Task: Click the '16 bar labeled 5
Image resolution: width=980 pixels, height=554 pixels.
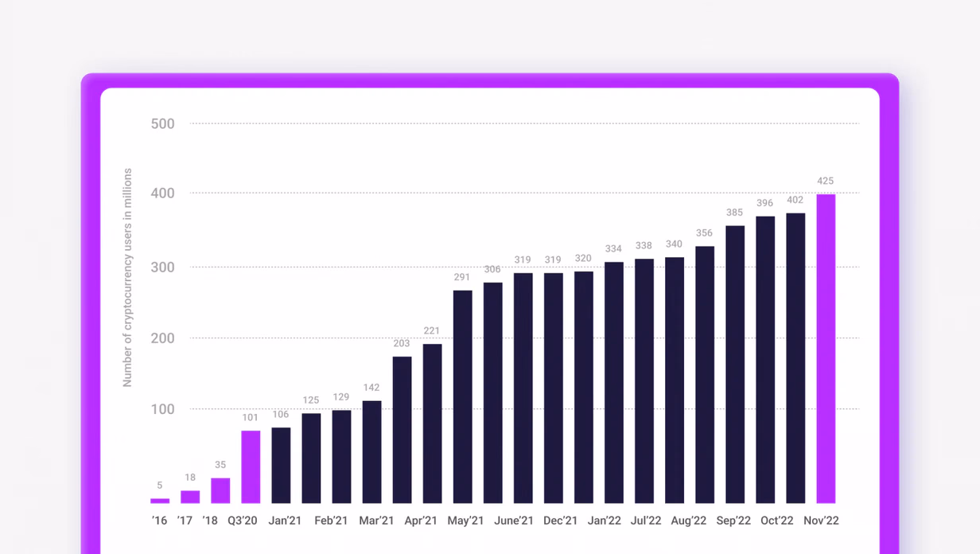Action: click(x=160, y=501)
